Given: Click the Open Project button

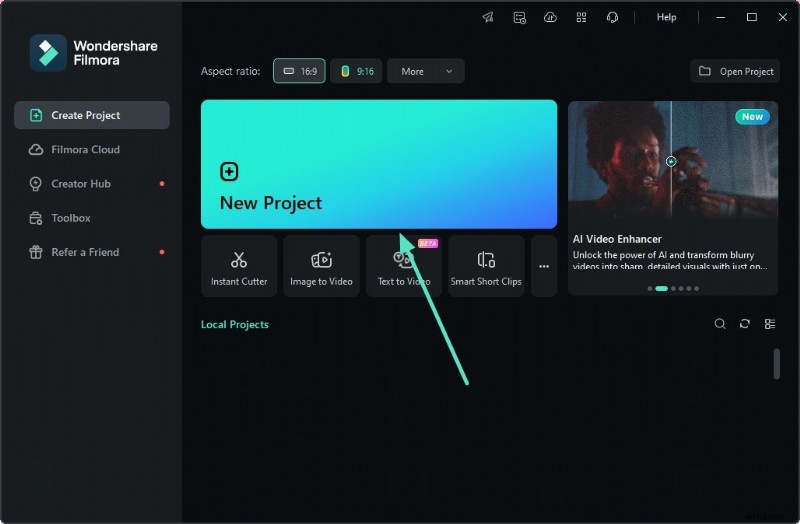Looking at the screenshot, I should [x=736, y=71].
